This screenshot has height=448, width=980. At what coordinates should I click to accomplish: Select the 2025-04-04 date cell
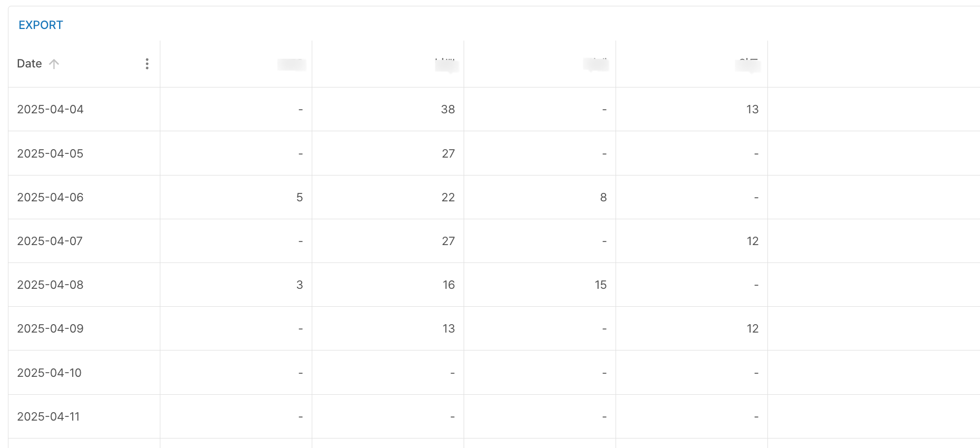click(51, 109)
